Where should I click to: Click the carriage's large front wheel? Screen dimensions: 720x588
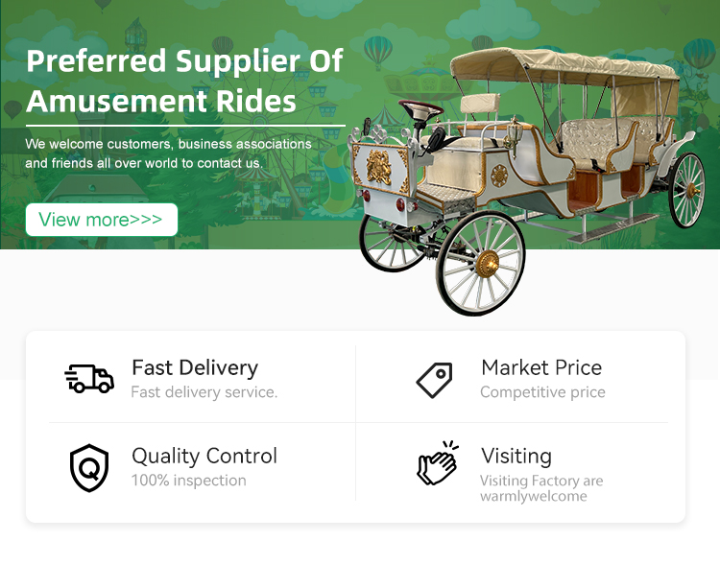480,263
